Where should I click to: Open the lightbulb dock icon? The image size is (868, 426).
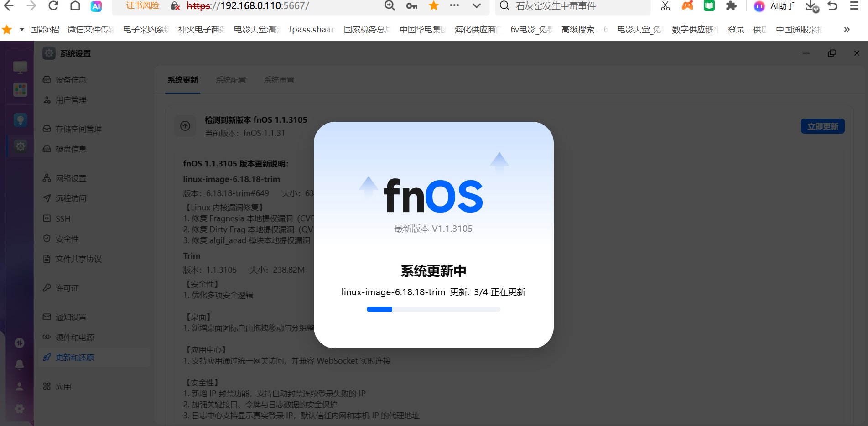tap(20, 120)
